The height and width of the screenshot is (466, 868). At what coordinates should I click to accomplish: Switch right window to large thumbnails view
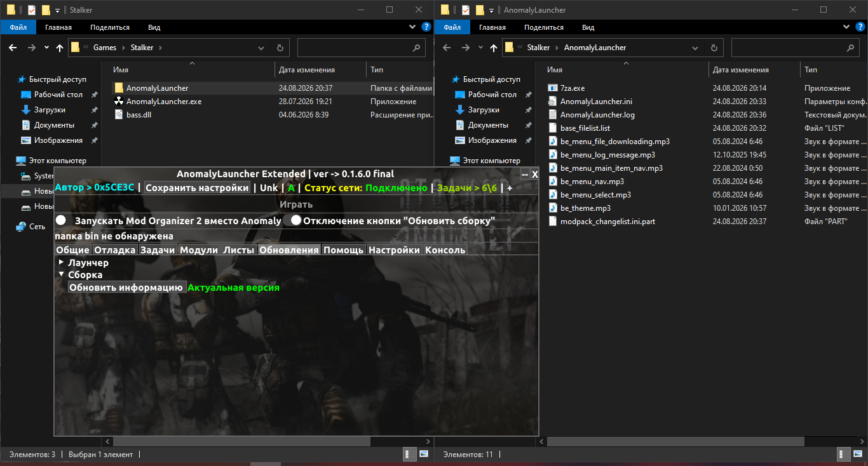click(x=858, y=454)
